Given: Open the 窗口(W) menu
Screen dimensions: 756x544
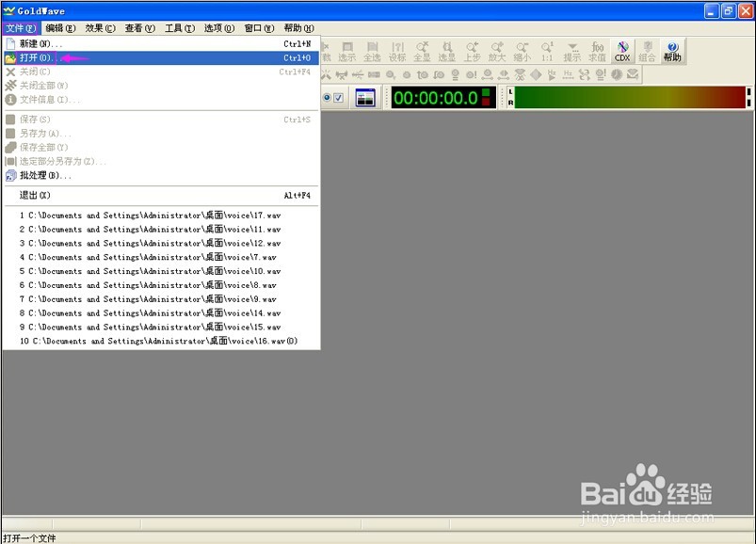Looking at the screenshot, I should click(260, 28).
